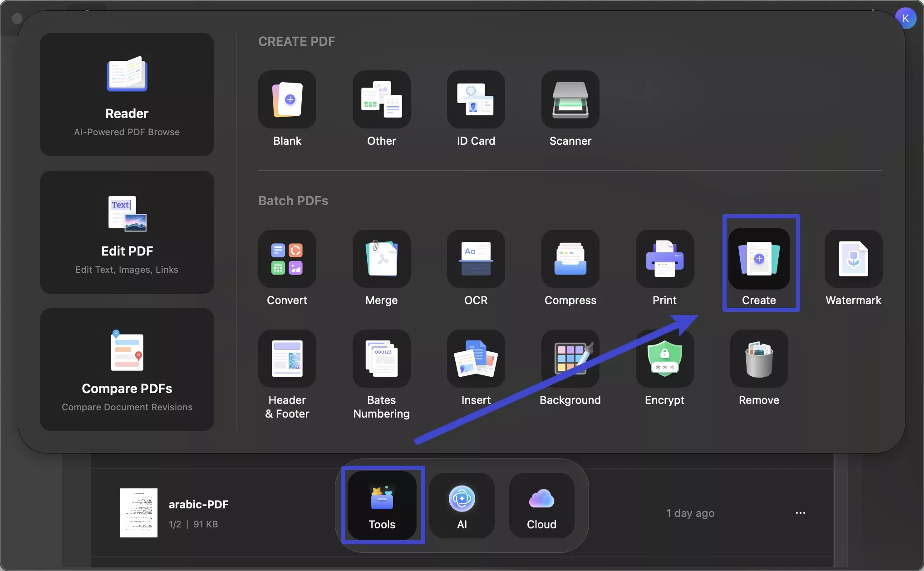Open the batch Remove tool
Image resolution: width=924 pixels, height=571 pixels.
[x=759, y=359]
